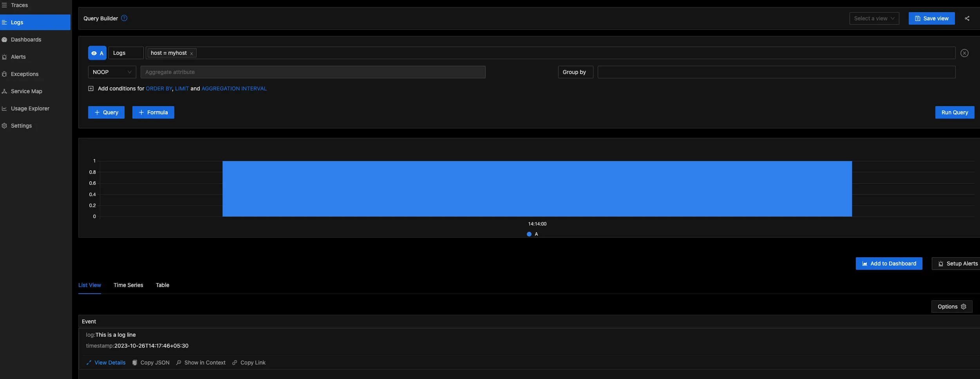The height and width of the screenshot is (379, 980).
Task: Click the Logs data source field
Action: pos(126,53)
